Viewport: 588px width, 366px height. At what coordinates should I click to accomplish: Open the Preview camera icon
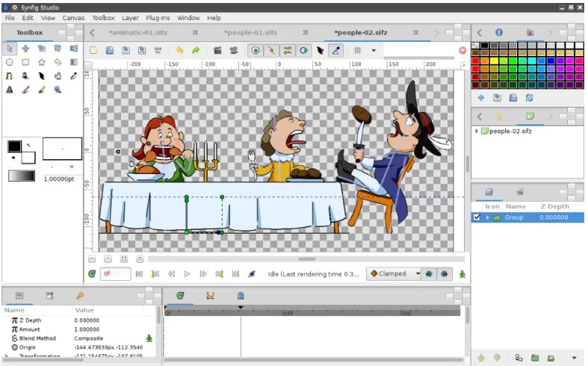pos(234,50)
